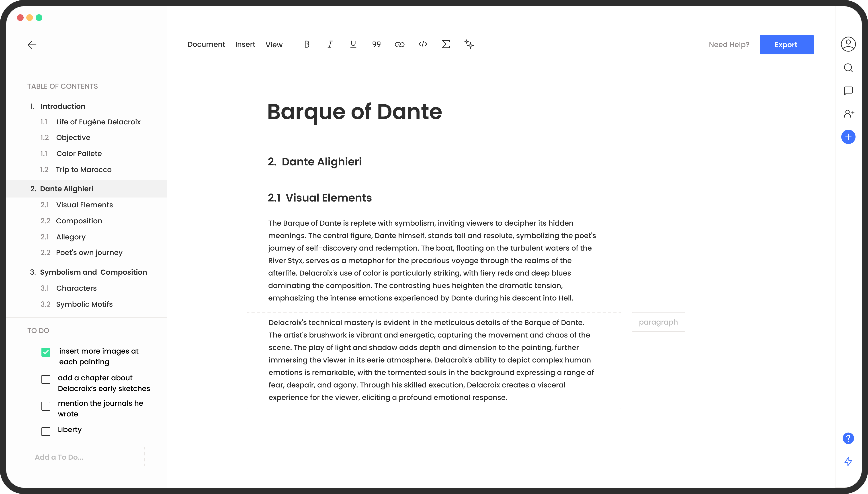
Task: Toggle bold formatting
Action: (x=307, y=44)
